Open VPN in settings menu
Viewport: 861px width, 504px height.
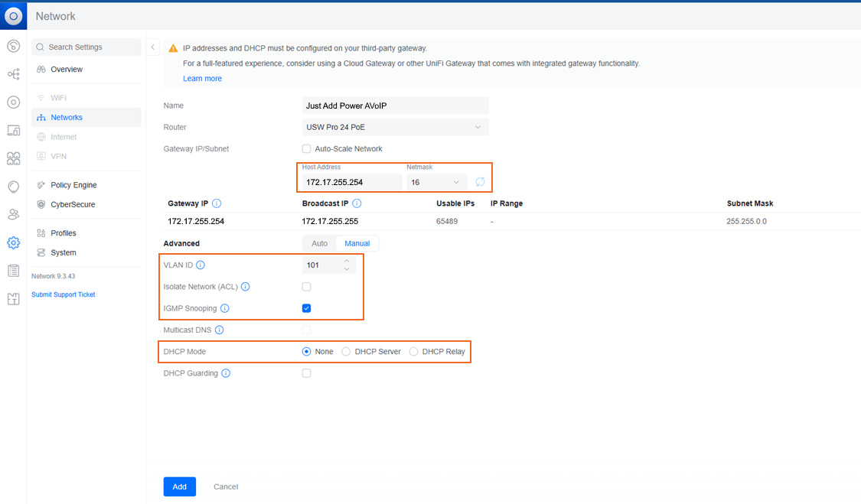point(86,157)
